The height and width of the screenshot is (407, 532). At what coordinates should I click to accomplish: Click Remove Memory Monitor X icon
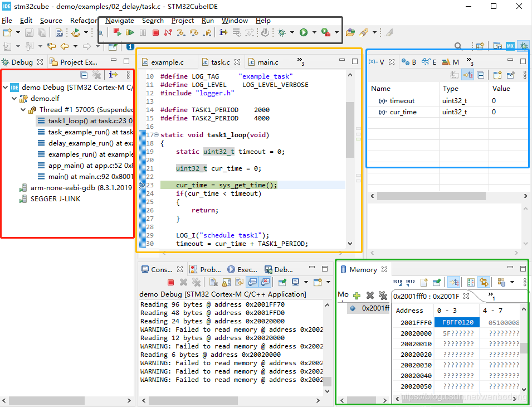coord(370,295)
